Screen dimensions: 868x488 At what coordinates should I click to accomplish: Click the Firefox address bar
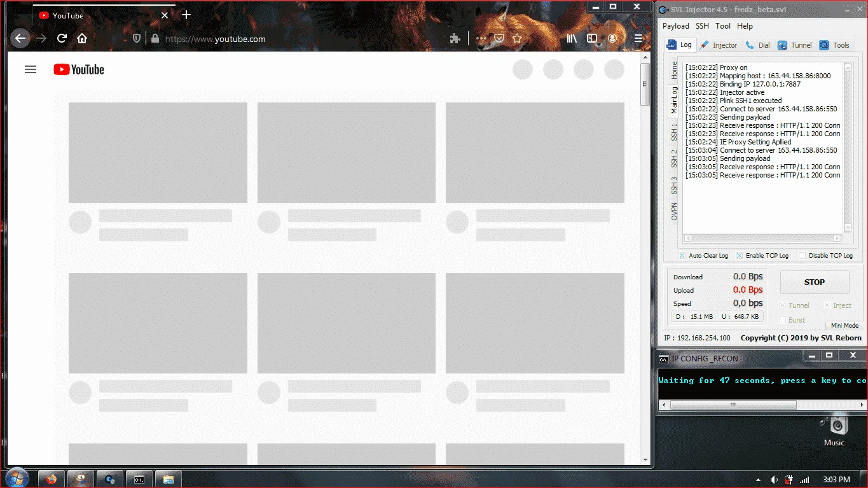(x=299, y=39)
